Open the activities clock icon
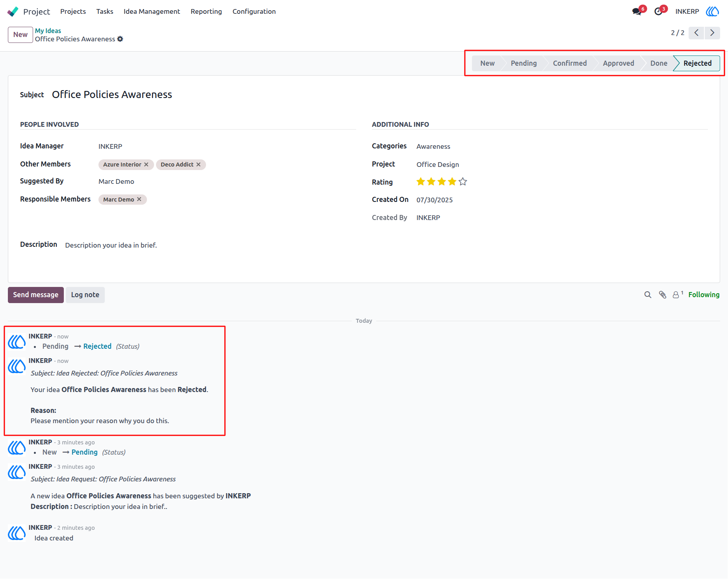 658,11
